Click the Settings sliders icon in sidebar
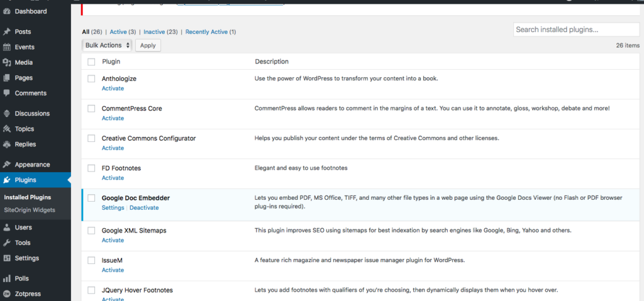 tap(7, 258)
